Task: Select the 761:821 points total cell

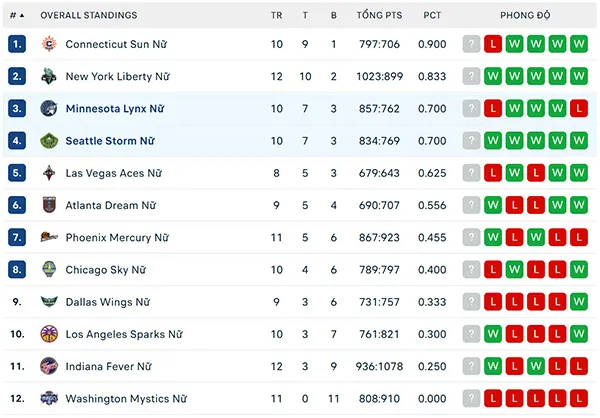Action: 380,334
